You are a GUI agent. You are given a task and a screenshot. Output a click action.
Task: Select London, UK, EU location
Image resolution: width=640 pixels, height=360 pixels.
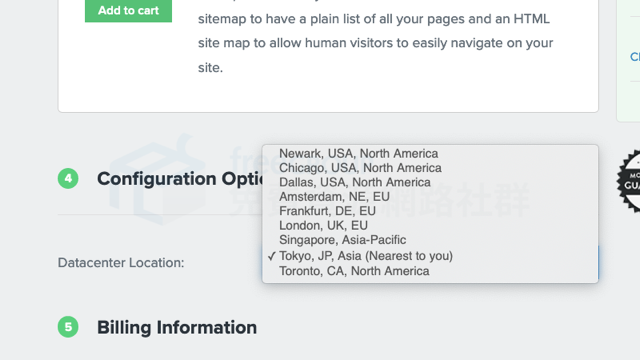430,225
